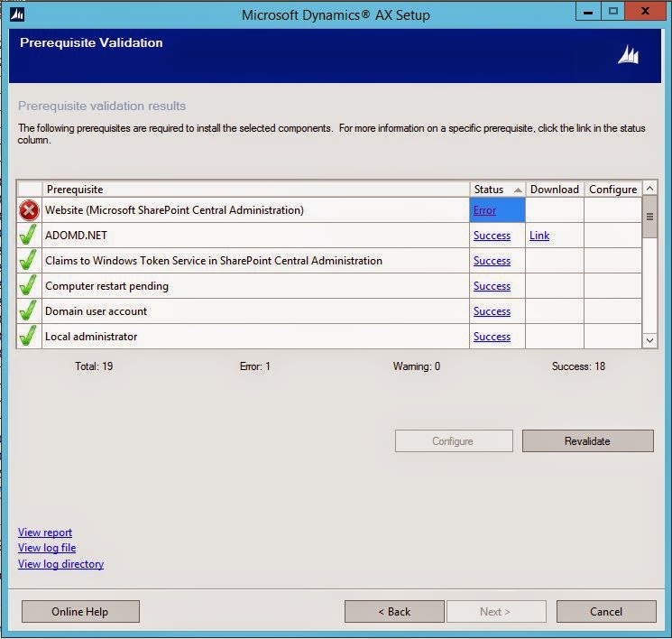The width and height of the screenshot is (672, 639).
Task: Click the Microsoft Dynamics logo in the blue header
Action: [629, 55]
